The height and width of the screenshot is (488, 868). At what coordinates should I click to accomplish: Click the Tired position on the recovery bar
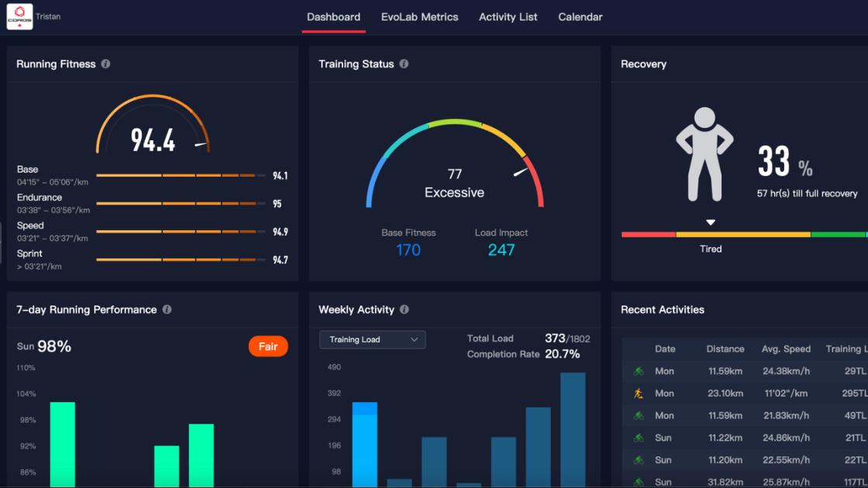point(710,232)
